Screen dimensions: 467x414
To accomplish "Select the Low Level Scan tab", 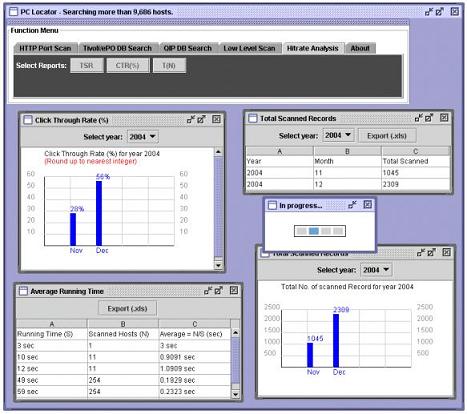I will (249, 48).
